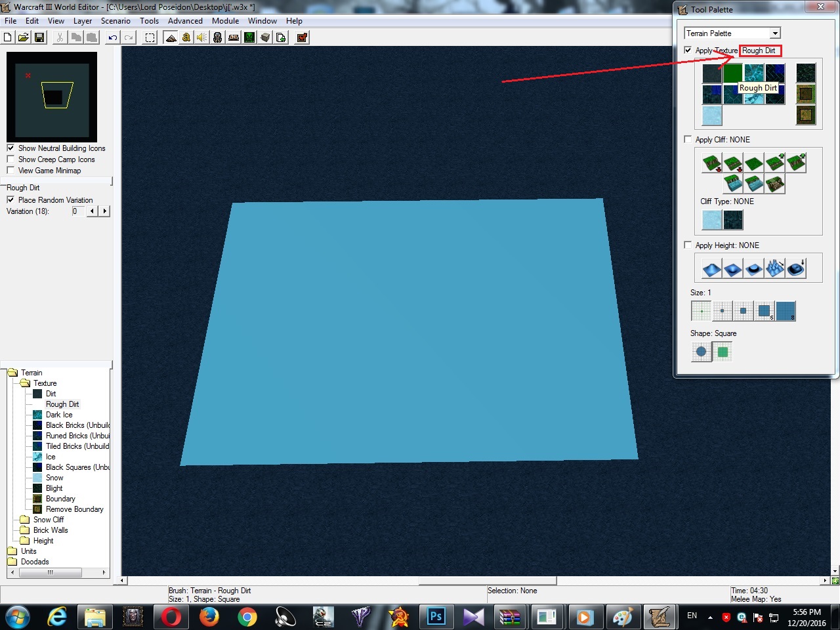Toggle Place Random Variation checkbox
This screenshot has height=630, width=840.
coord(10,199)
